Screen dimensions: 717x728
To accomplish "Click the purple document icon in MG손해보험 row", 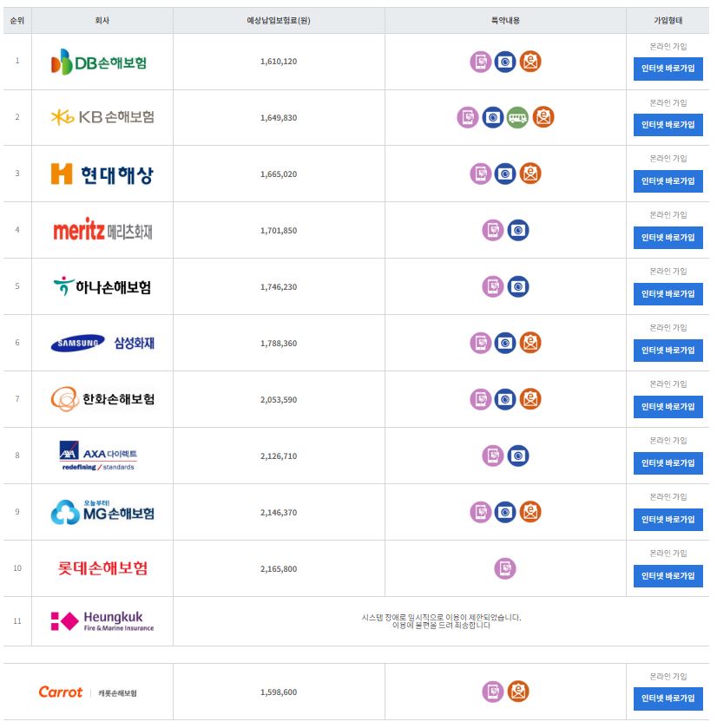I will click(481, 512).
